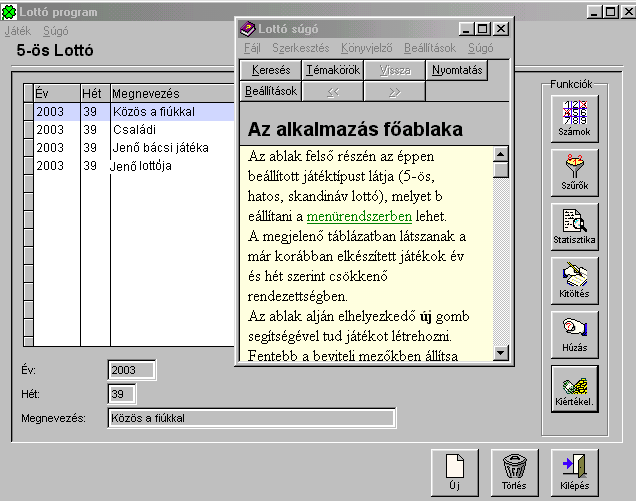Open the Szűrők filter function
Viewport: 636px width, 501px height.
(574, 172)
